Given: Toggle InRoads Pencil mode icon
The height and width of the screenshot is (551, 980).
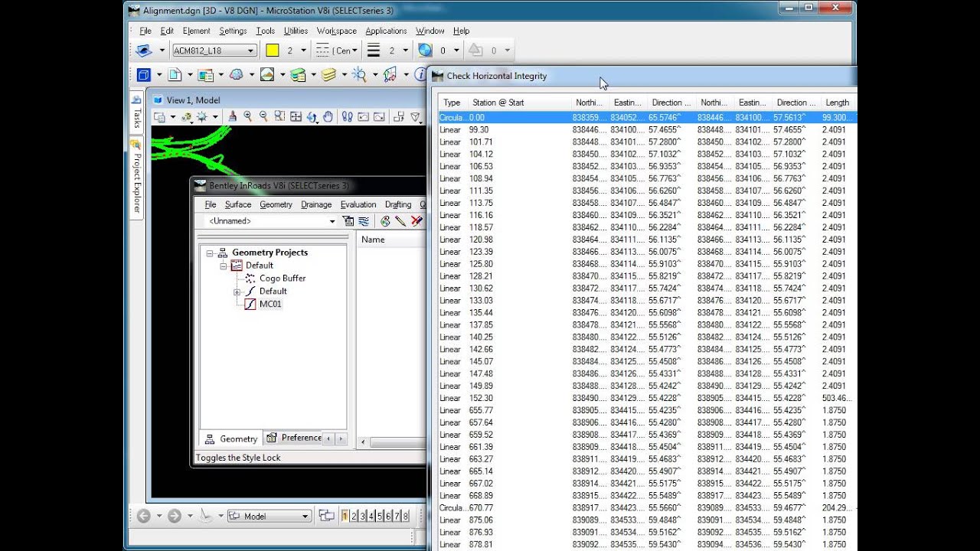Looking at the screenshot, I should pyautogui.click(x=400, y=221).
